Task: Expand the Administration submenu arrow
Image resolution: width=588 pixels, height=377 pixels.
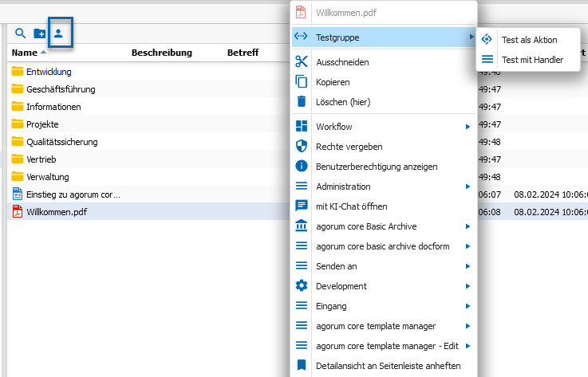Action: coord(468,187)
